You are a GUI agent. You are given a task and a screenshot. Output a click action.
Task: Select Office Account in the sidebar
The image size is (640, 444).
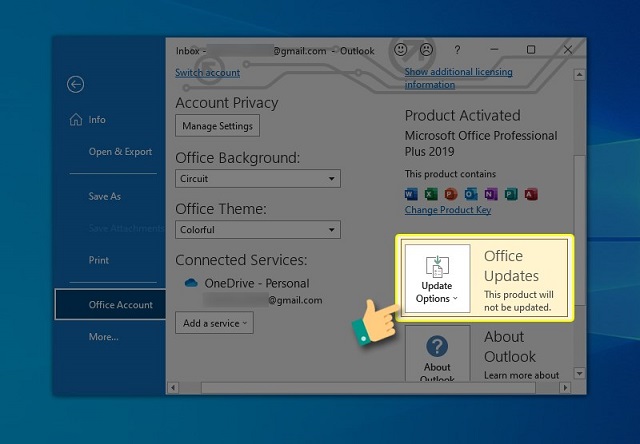coord(110,304)
